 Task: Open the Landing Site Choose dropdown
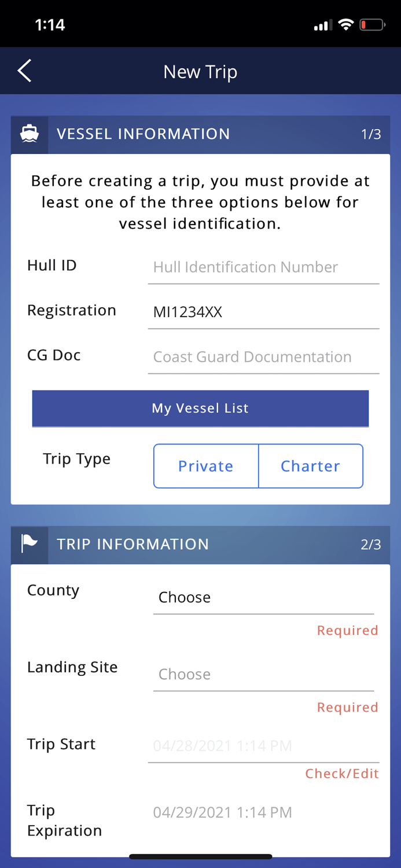coord(264,675)
